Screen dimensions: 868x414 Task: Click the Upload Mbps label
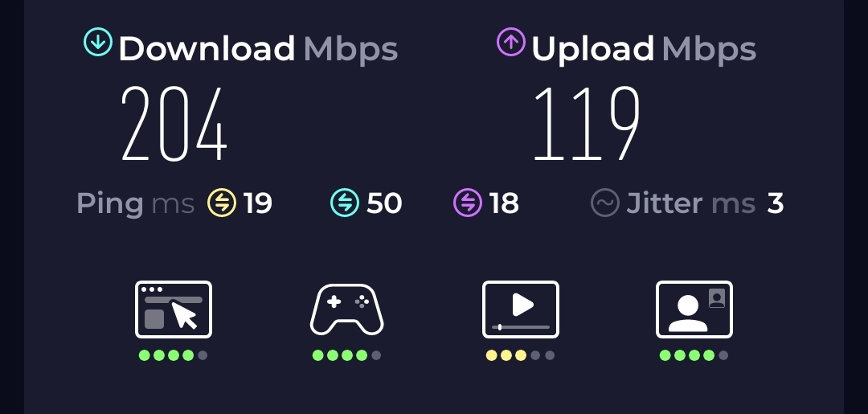point(644,49)
